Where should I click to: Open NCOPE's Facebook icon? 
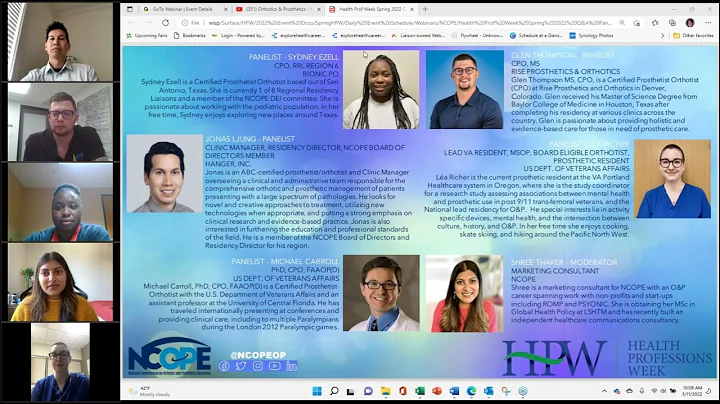(224, 366)
